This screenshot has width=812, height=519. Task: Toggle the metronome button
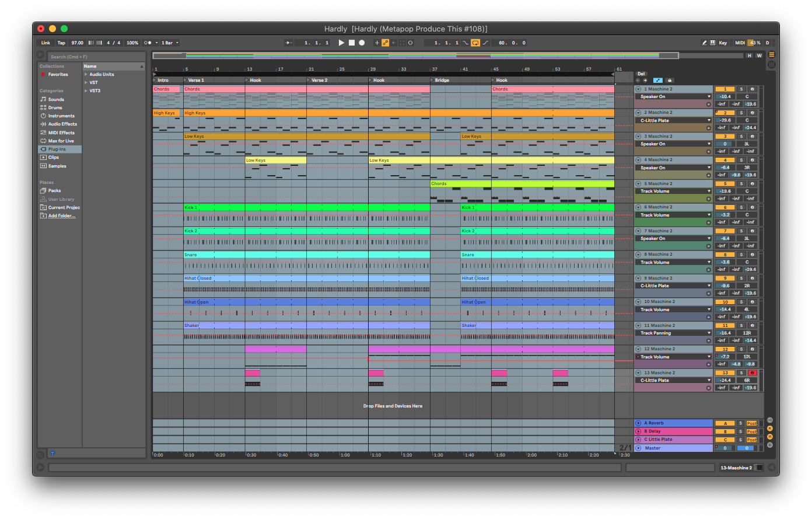click(148, 43)
